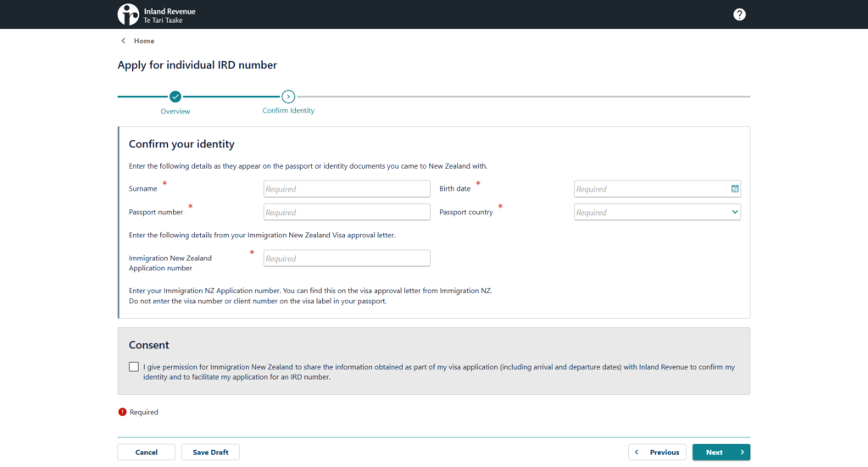Click the 'Required' error message text
The image size is (868, 467).
(x=144, y=412)
